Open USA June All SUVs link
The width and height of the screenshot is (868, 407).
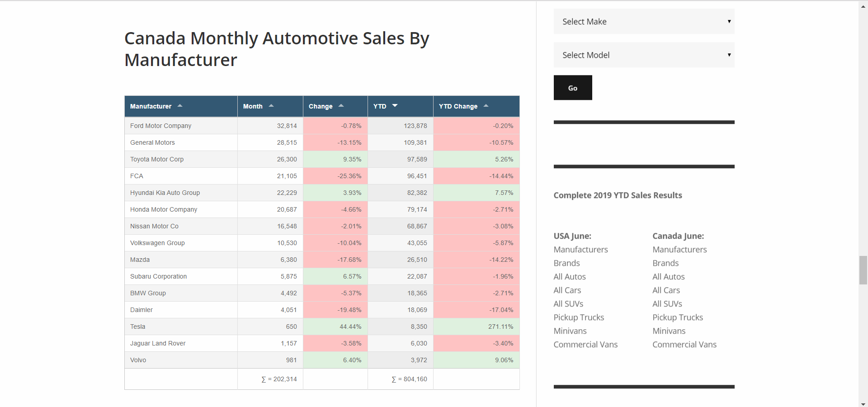(568, 304)
